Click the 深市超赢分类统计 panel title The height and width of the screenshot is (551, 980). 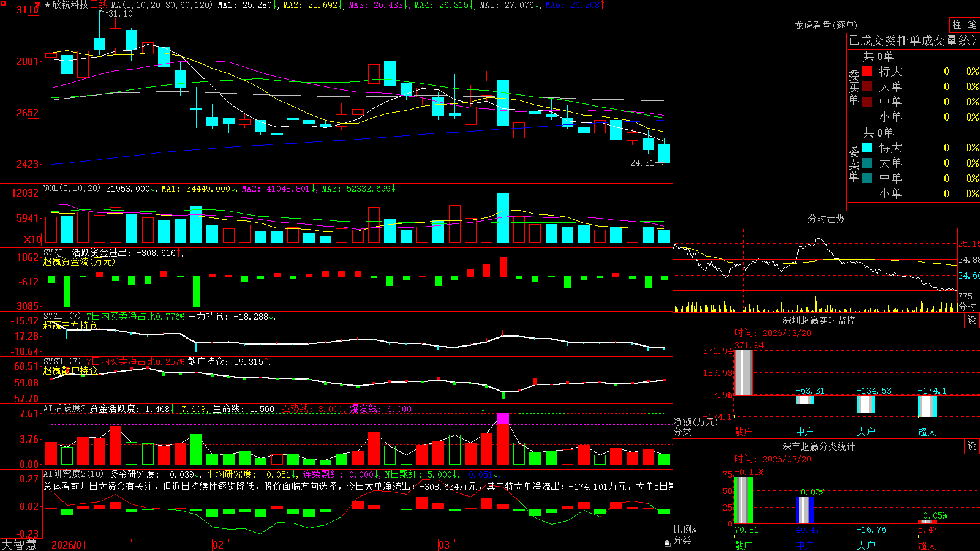[x=818, y=446]
